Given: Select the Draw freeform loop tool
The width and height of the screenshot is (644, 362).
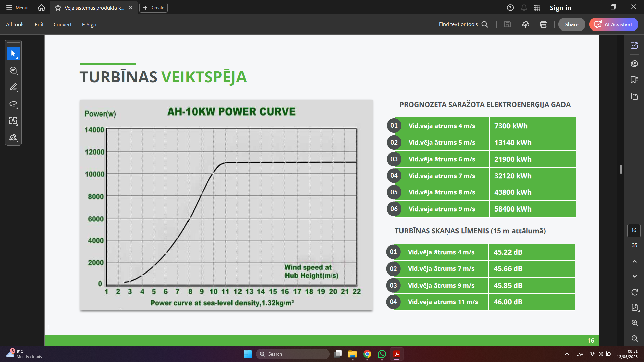Looking at the screenshot, I should click(x=13, y=104).
